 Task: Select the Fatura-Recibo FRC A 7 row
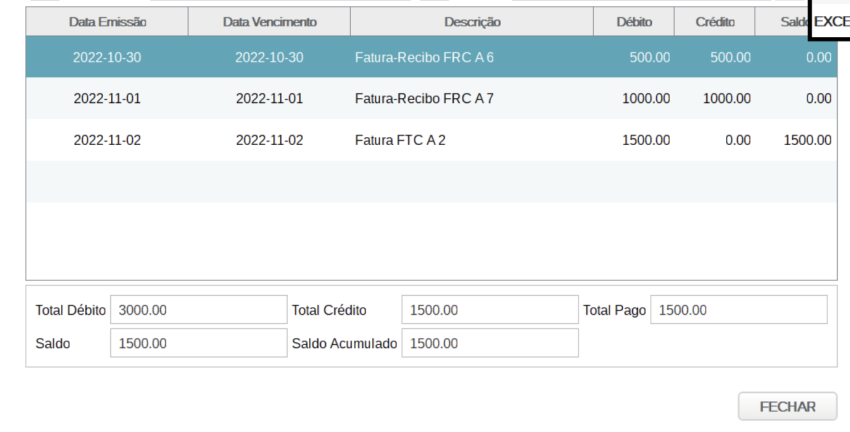coord(424,98)
